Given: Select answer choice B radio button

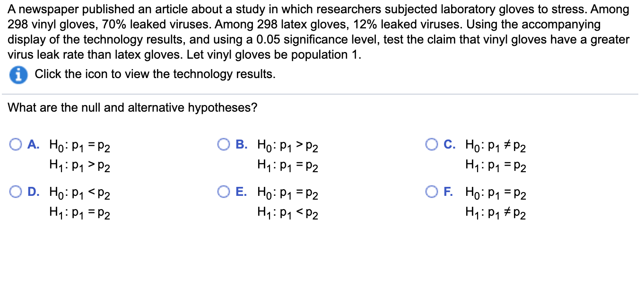Looking at the screenshot, I should 224,144.
